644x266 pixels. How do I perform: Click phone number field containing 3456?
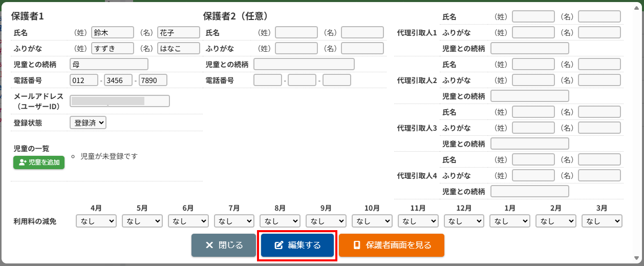click(x=118, y=80)
